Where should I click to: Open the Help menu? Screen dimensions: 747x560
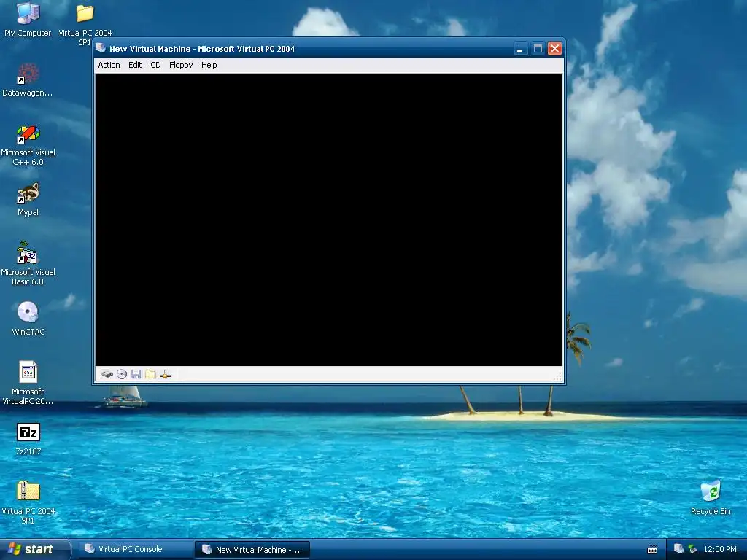pyautogui.click(x=209, y=65)
